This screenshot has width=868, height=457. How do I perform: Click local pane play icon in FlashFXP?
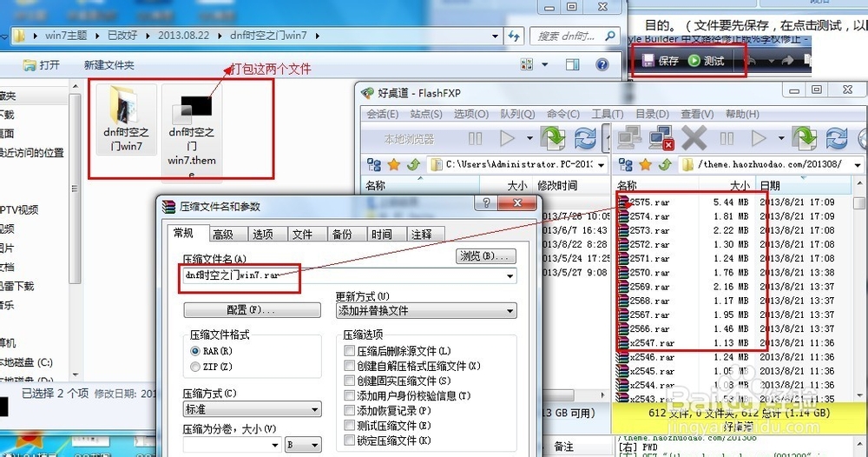(x=507, y=138)
